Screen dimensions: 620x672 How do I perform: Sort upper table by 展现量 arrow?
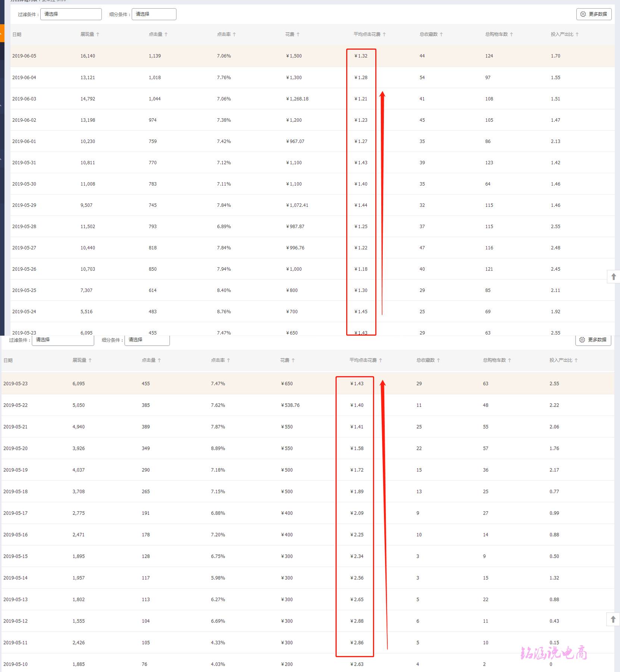[x=98, y=34]
